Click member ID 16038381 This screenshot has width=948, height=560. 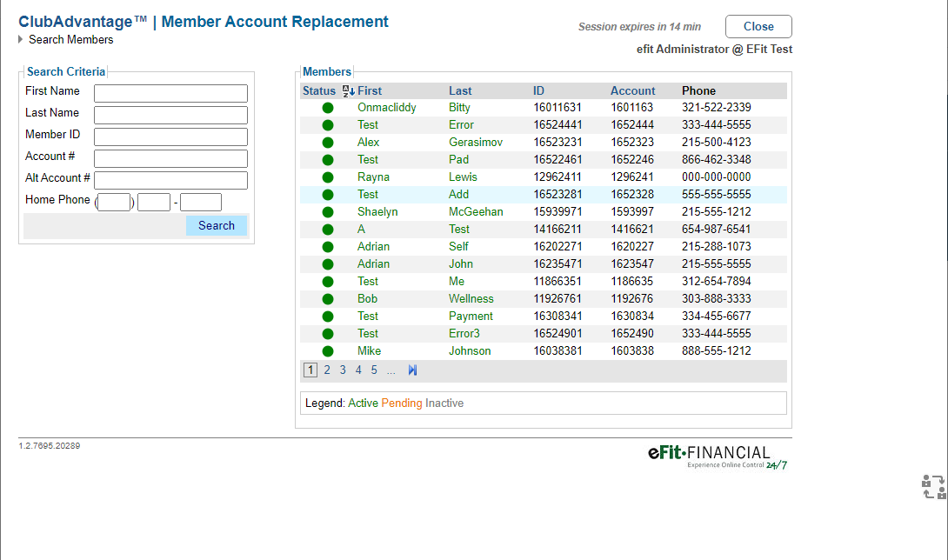pos(557,350)
